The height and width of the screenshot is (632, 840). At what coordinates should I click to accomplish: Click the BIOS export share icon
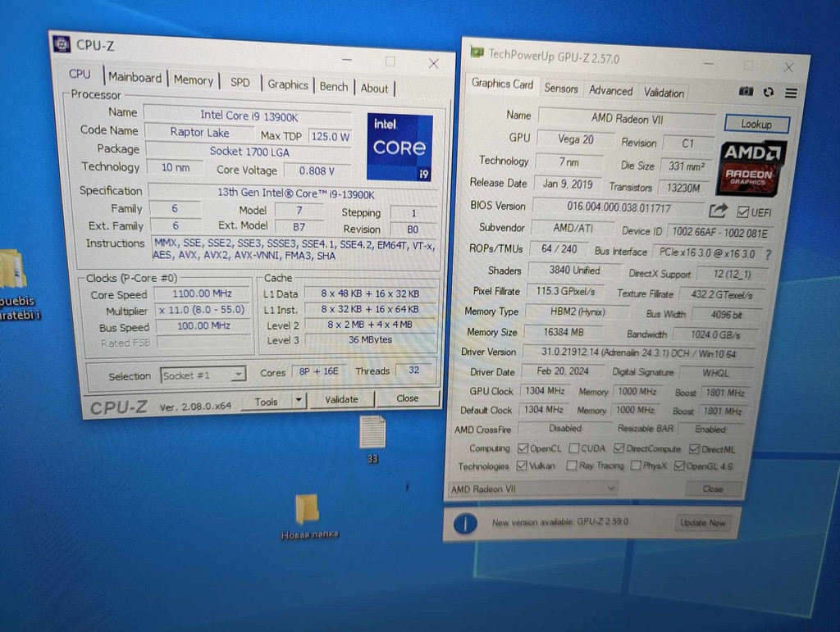point(718,211)
